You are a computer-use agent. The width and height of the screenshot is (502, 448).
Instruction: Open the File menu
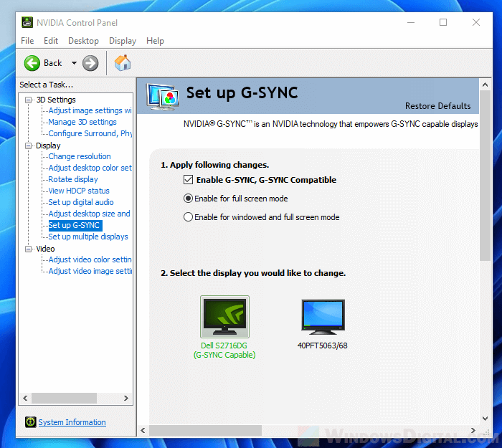click(x=27, y=41)
